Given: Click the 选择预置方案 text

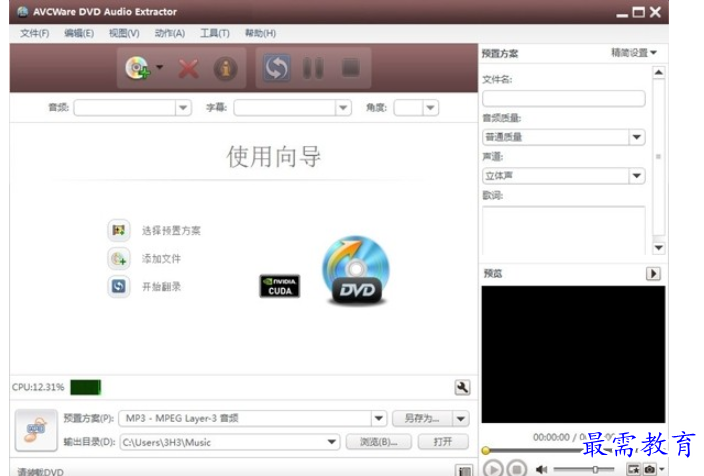Looking at the screenshot, I should [172, 231].
